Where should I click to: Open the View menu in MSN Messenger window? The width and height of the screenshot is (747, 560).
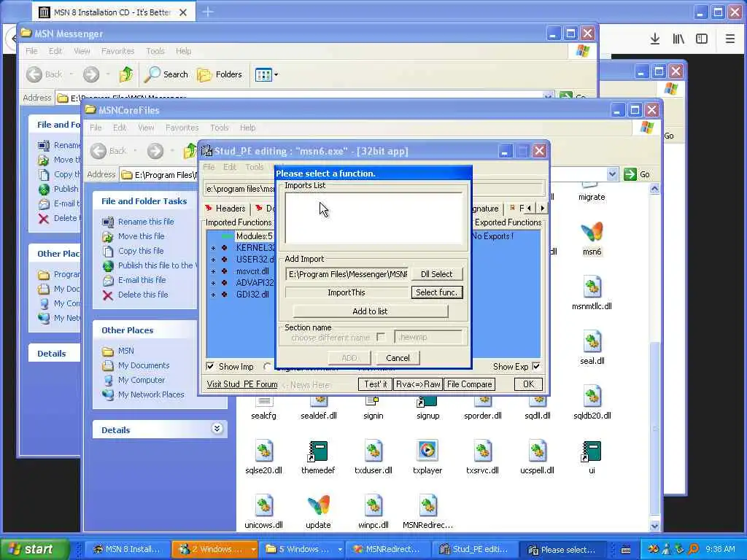(x=82, y=51)
